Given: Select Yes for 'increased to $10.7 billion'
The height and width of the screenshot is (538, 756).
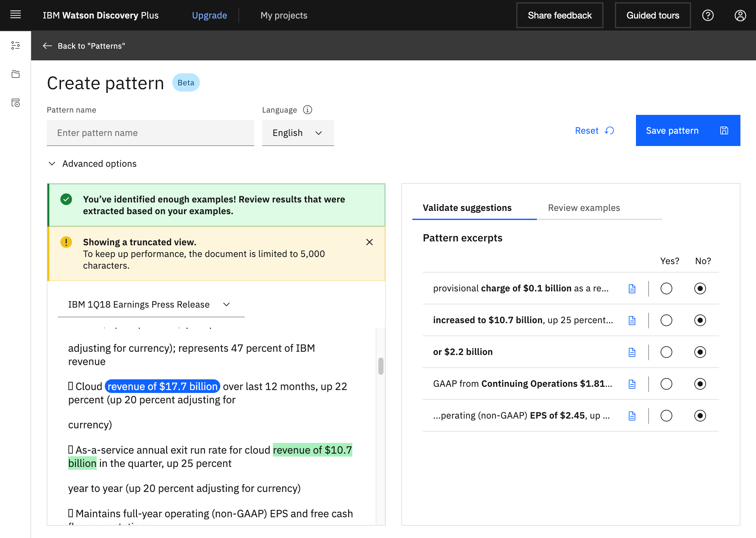Looking at the screenshot, I should tap(666, 320).
